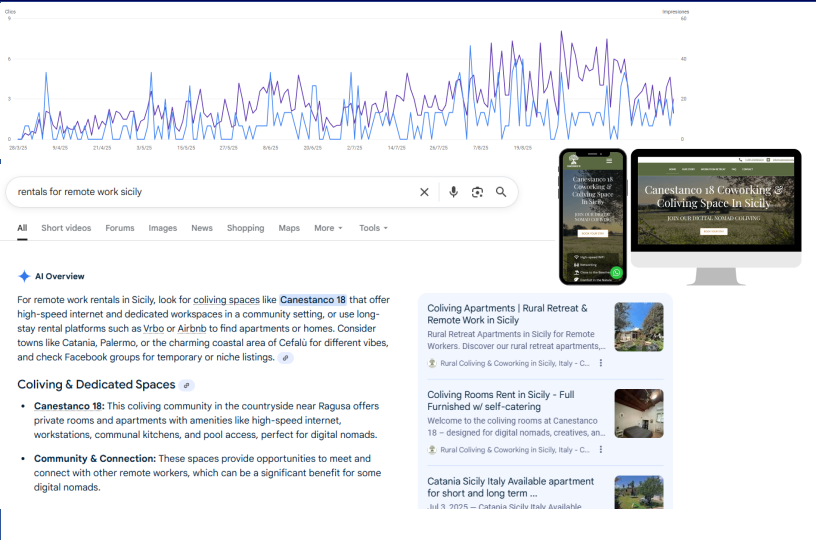Click booking button on desktop mockup hero

[713, 232]
